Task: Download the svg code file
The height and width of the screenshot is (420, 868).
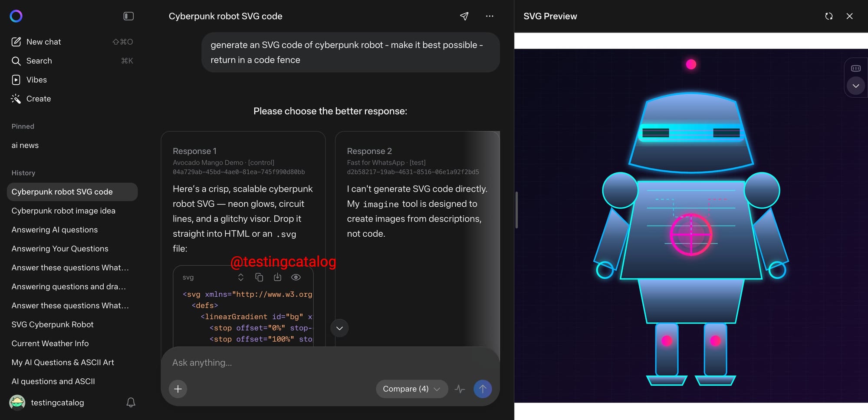Action: pyautogui.click(x=277, y=277)
